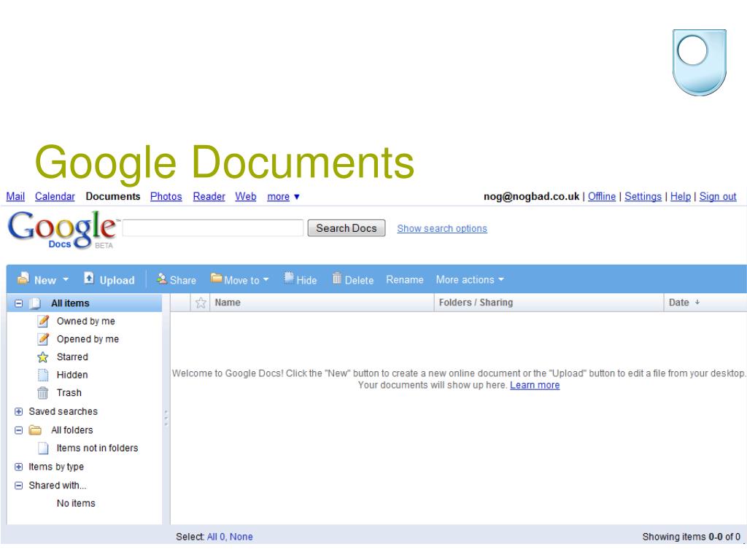Click the Share person icon

click(x=162, y=278)
